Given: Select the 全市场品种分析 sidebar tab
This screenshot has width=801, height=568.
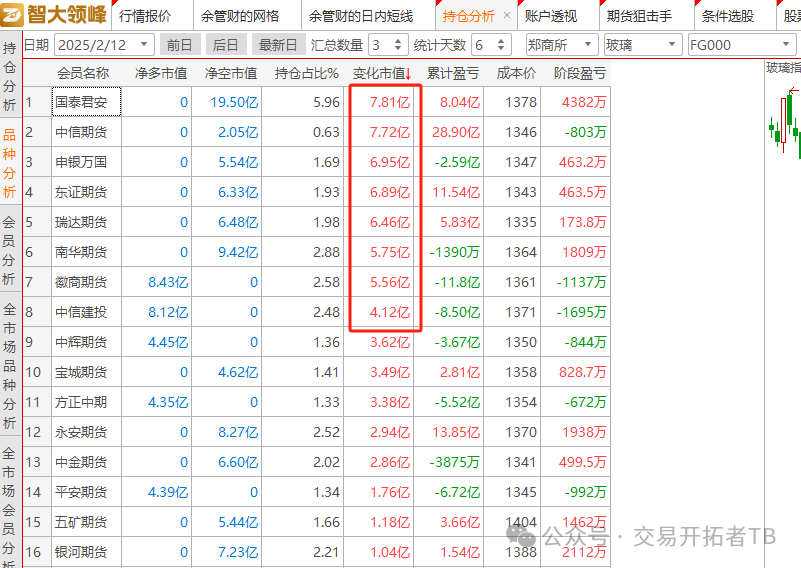Looking at the screenshot, I should point(10,366).
